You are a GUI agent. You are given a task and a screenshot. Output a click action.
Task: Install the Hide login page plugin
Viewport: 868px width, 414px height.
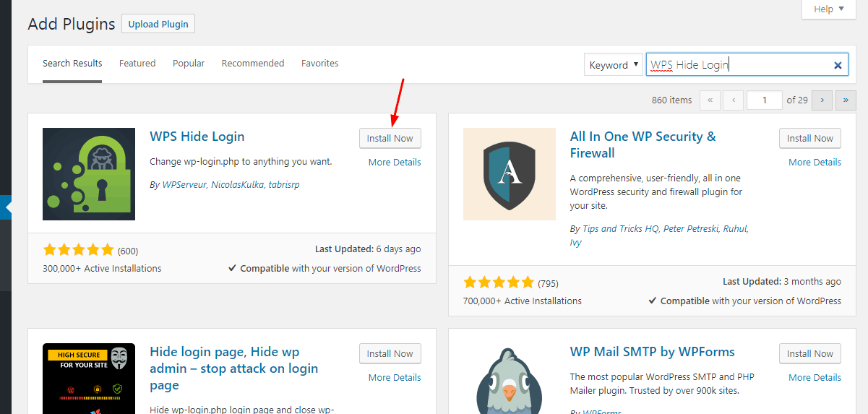tap(390, 353)
